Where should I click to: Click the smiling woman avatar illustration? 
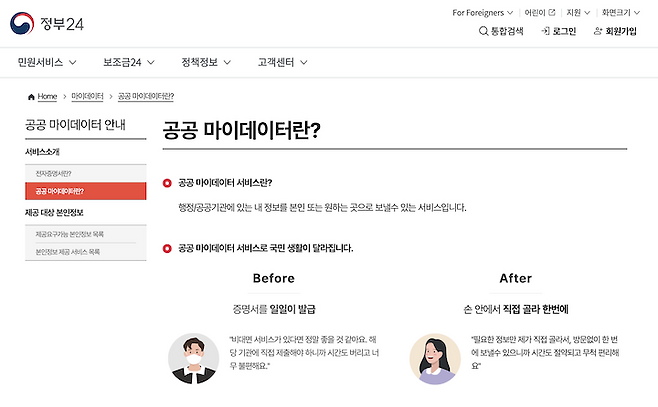435,359
